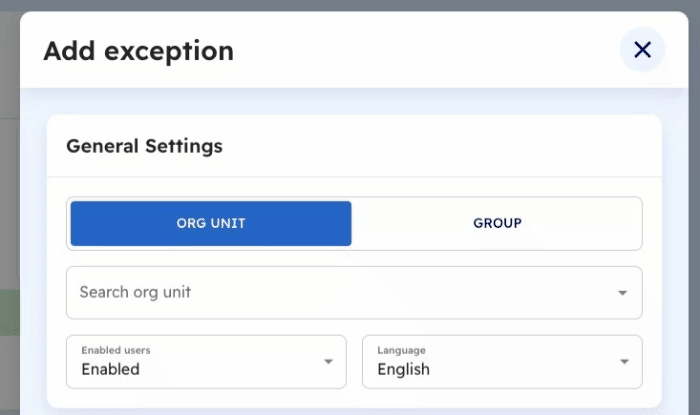The height and width of the screenshot is (415, 700).
Task: Switch to the GROUP toggle option
Action: click(497, 223)
